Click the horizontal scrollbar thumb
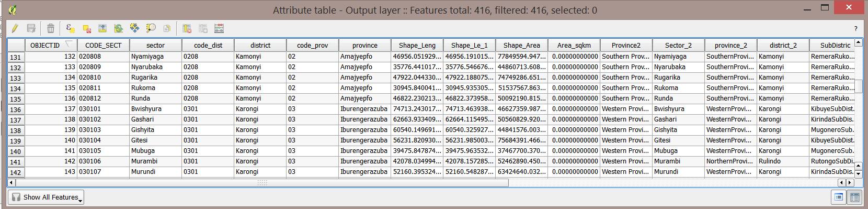Image resolution: width=868 pixels, height=209 pixels. [262, 183]
